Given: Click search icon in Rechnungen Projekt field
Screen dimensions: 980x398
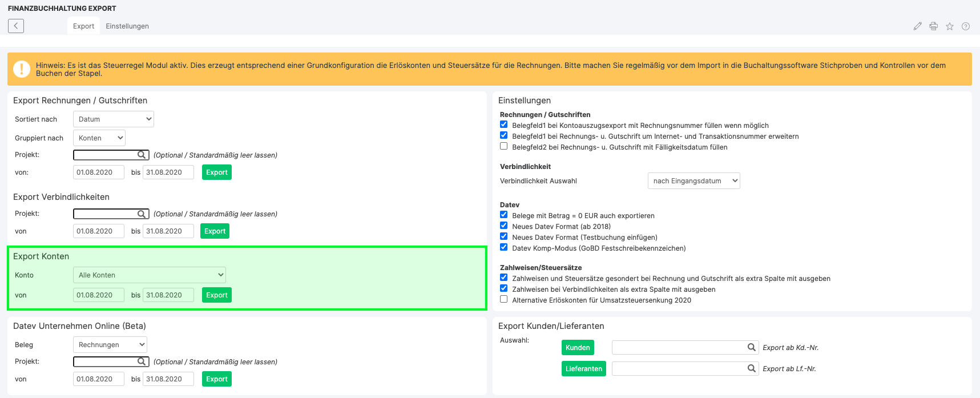Looking at the screenshot, I should (142, 155).
